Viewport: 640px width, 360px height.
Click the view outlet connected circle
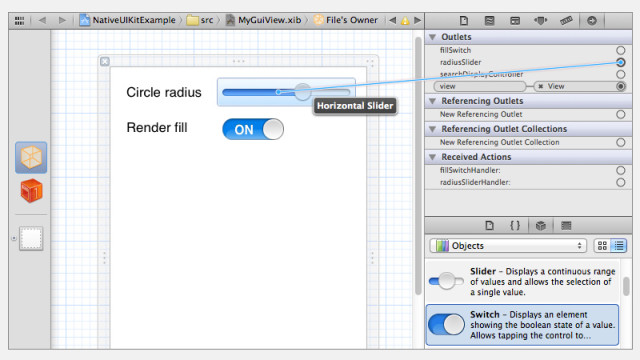click(620, 87)
